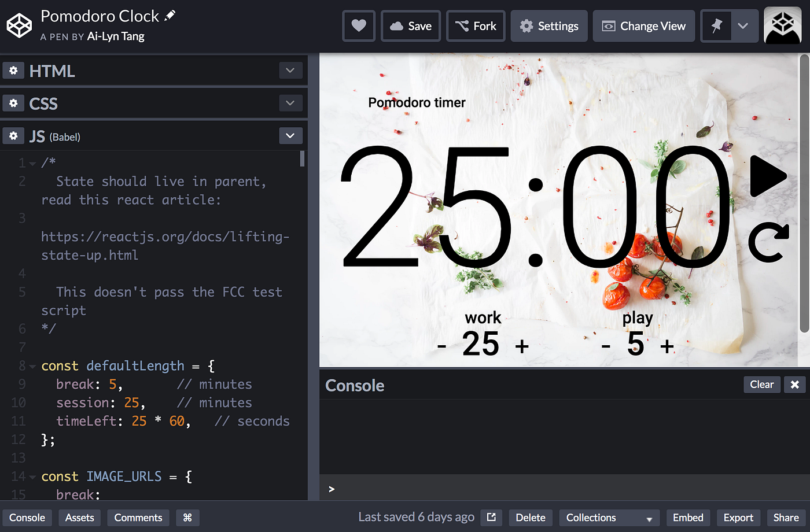Switch to the Assets panel
Image resolution: width=810 pixels, height=532 pixels.
79,518
